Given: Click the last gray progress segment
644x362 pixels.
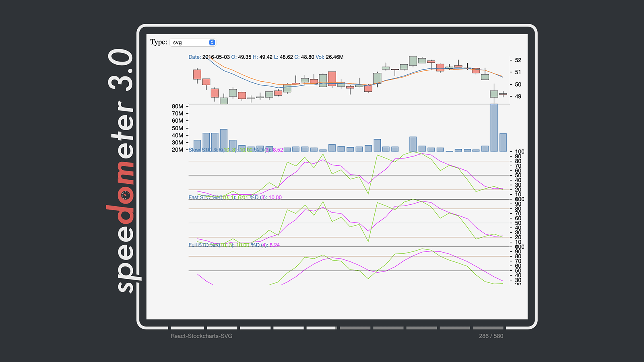Looking at the screenshot, I should [x=488, y=328].
